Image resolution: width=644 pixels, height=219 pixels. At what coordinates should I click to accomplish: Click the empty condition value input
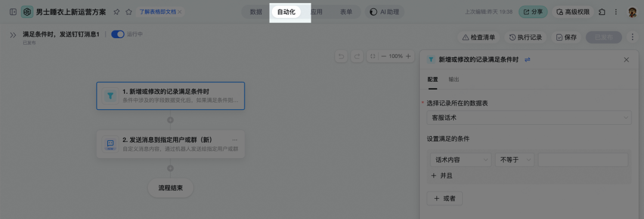[x=583, y=160]
